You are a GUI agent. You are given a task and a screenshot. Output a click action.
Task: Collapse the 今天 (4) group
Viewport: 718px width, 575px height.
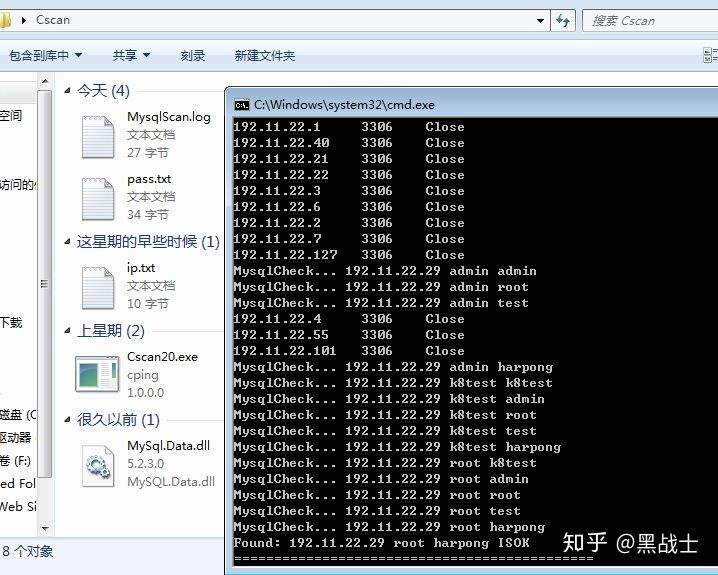click(67, 91)
